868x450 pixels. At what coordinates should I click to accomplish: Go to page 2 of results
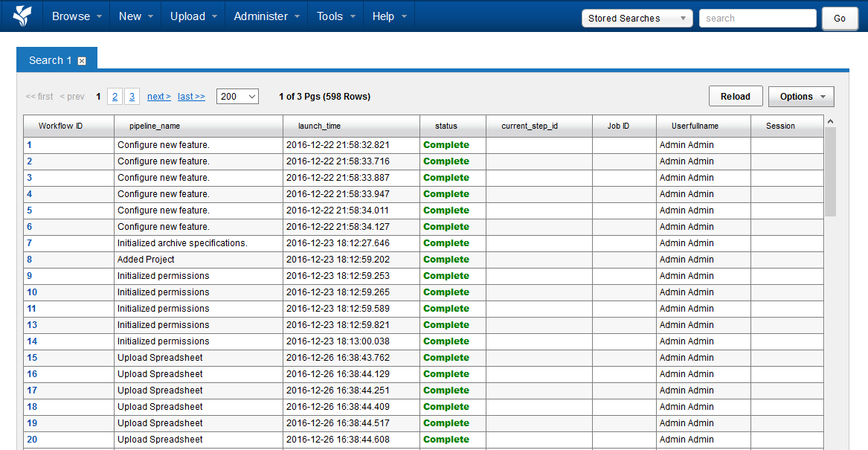pyautogui.click(x=115, y=97)
